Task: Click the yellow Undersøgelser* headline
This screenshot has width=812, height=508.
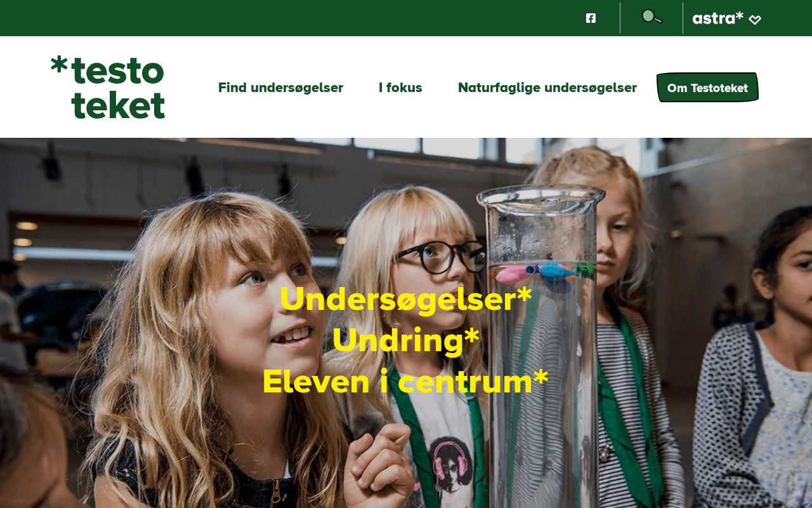Action: (406, 298)
